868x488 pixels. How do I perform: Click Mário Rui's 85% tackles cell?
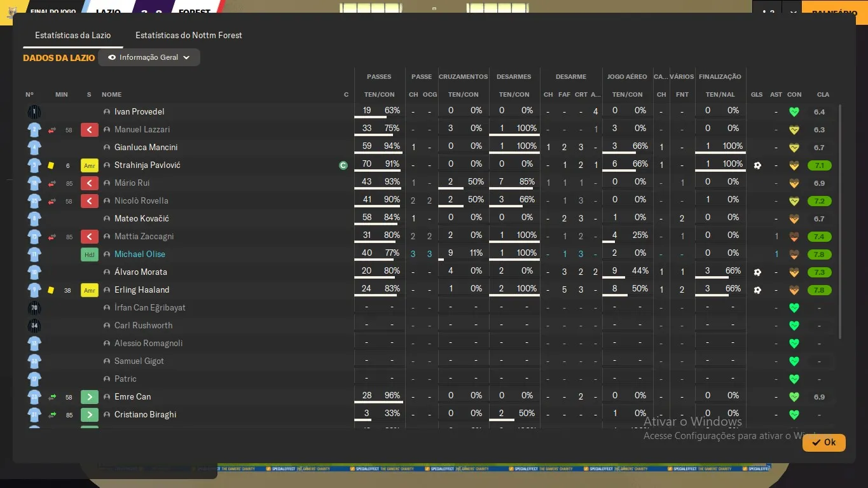[x=527, y=182]
